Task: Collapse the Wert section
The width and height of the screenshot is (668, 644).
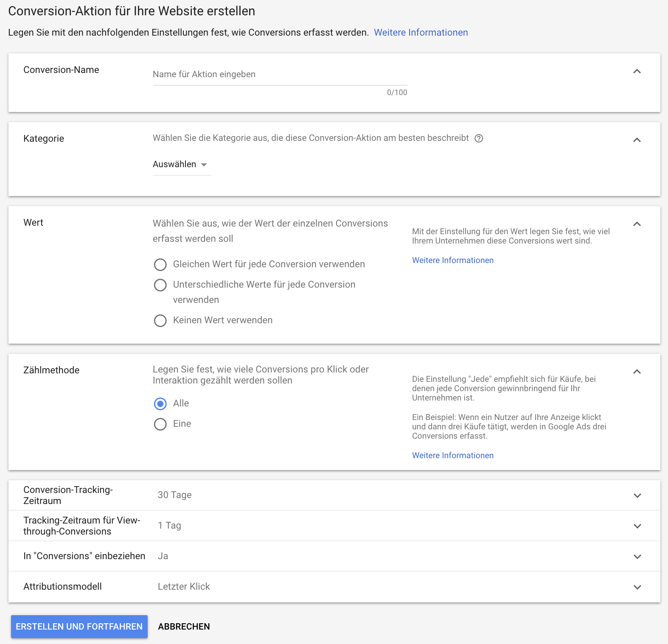Action: click(x=637, y=224)
